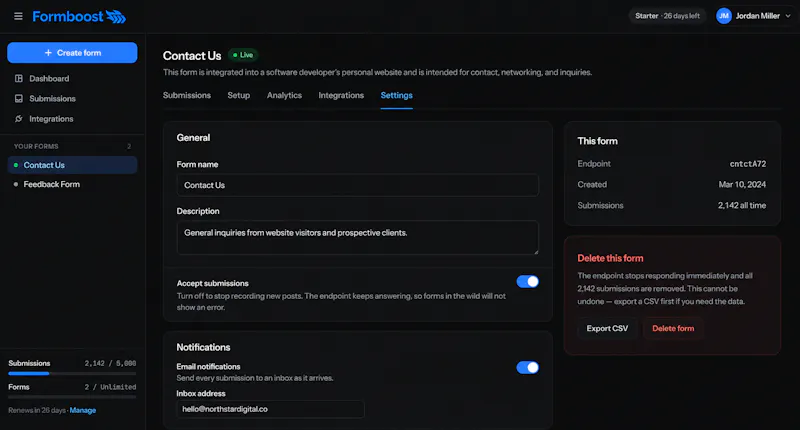Disable Email notifications switch
Screen dimensions: 800x430
point(527,367)
